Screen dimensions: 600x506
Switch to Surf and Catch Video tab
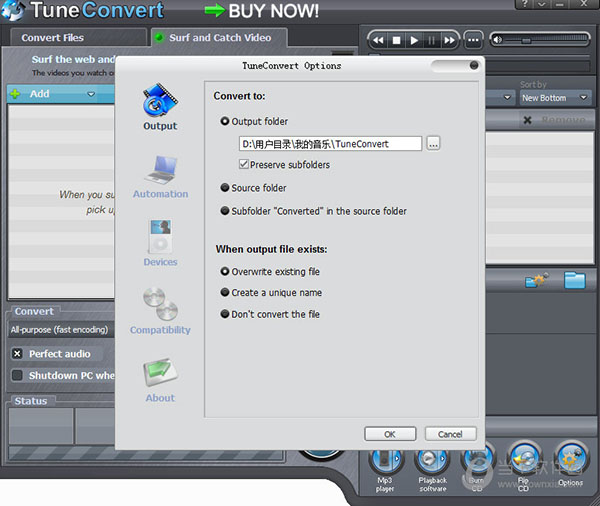tap(219, 38)
